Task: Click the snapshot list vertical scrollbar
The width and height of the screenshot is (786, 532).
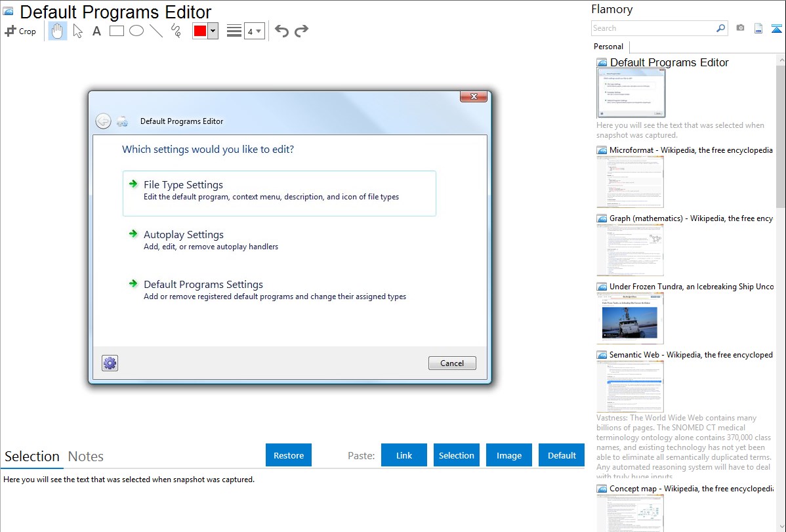Action: [781, 136]
